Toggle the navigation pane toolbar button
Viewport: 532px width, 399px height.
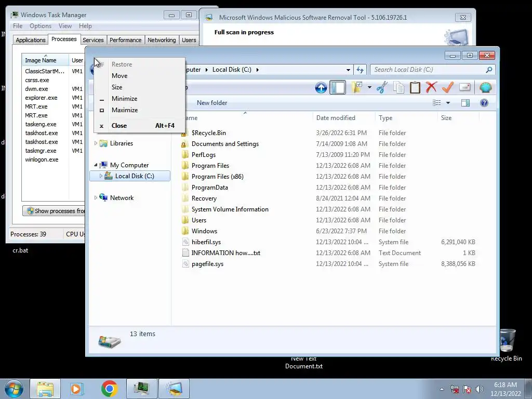coord(338,87)
